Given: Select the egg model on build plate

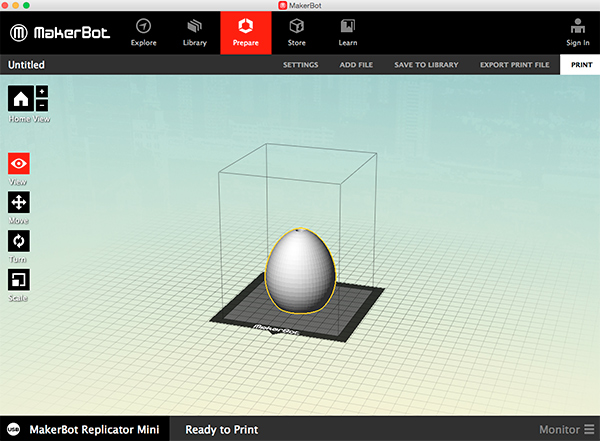Looking at the screenshot, I should point(301,271).
